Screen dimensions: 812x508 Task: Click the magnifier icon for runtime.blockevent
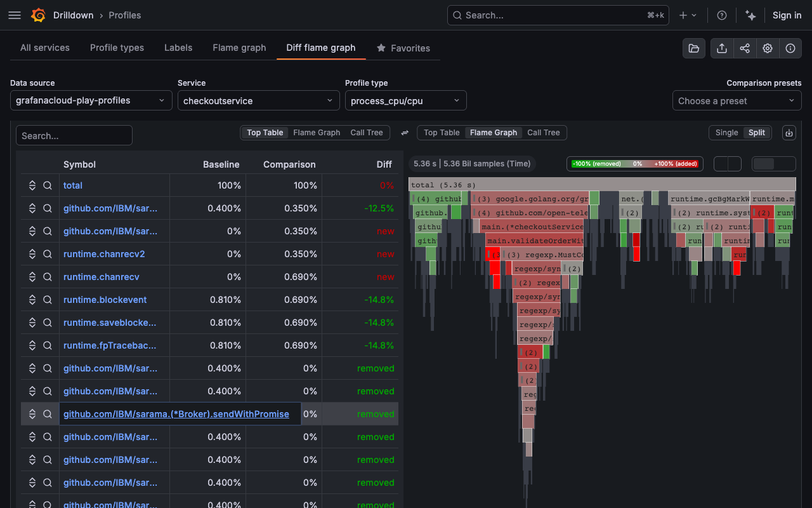pos(48,300)
